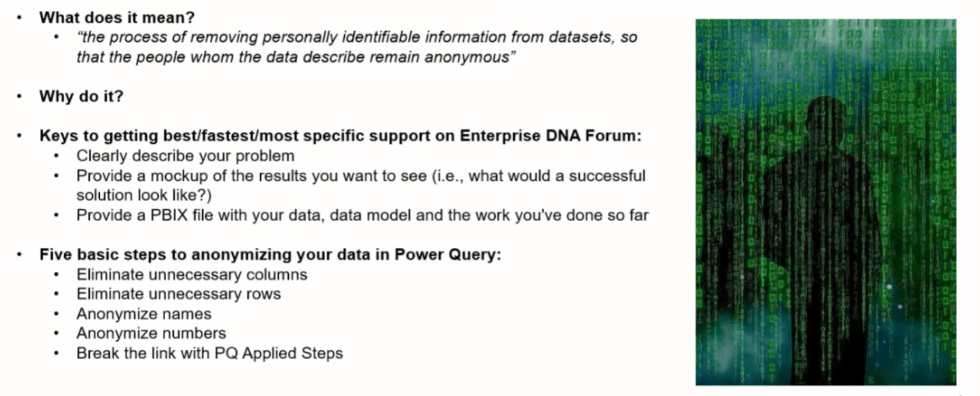The image size is (980, 396).
Task: Click 'solution look like?)' continuation line
Action: [x=144, y=195]
